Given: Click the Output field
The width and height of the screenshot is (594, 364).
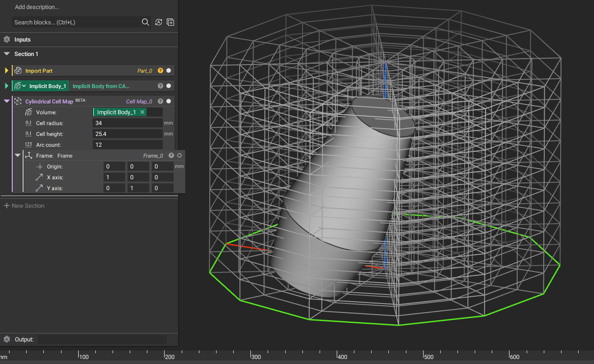Looking at the screenshot, I should (102, 339).
